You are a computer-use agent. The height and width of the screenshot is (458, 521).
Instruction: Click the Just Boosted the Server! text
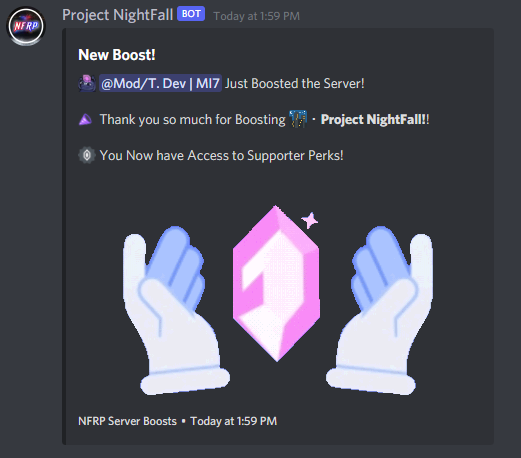(x=295, y=84)
